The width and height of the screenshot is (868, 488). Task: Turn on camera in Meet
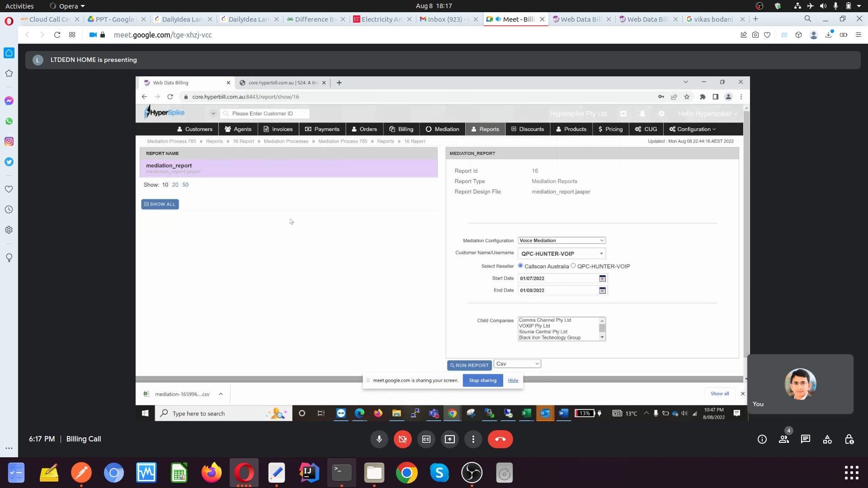point(402,439)
